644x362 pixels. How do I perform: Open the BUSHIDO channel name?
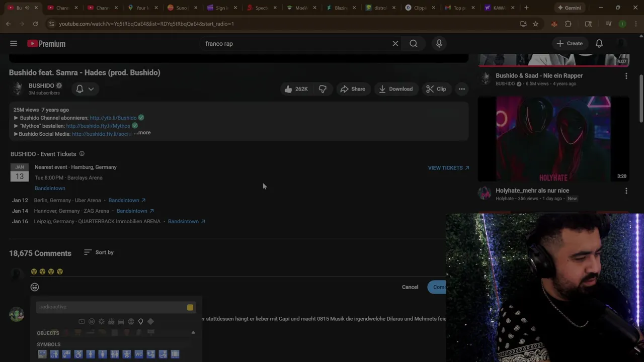pos(41,85)
